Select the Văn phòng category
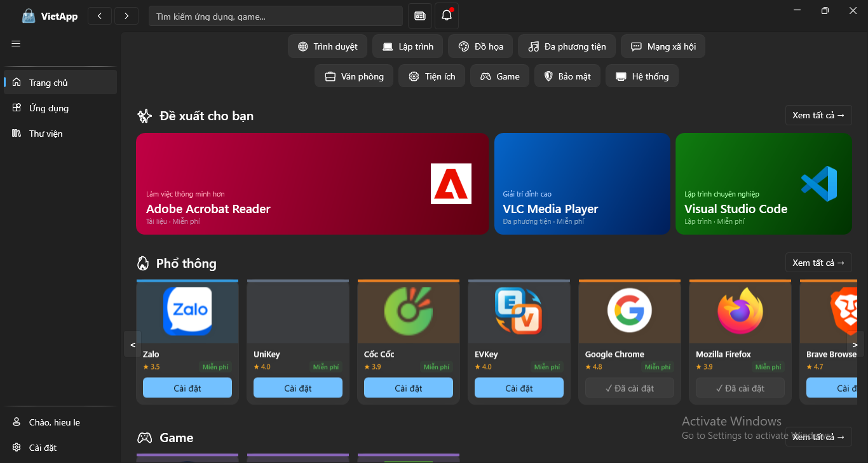The image size is (868, 463). click(x=354, y=76)
